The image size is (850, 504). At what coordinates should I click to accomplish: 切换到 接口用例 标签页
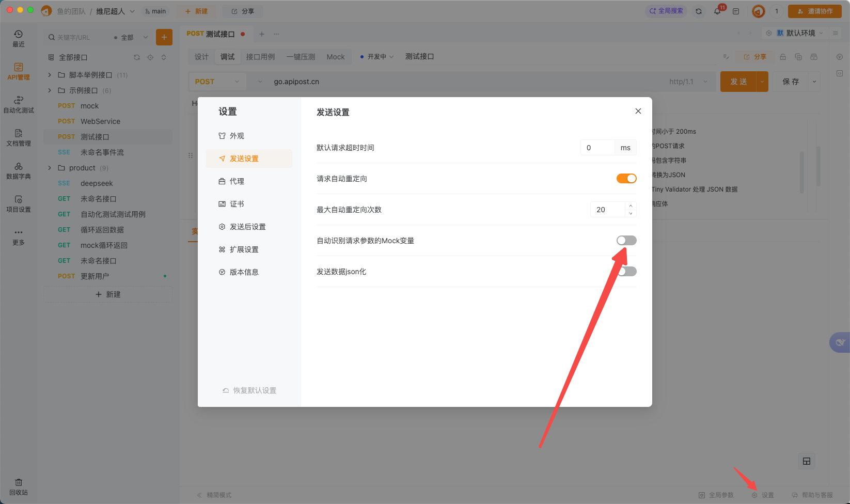(x=261, y=56)
